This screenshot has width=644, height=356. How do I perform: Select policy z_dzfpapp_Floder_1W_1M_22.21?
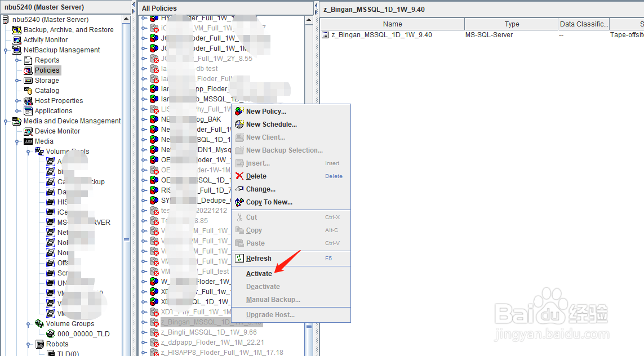pos(212,342)
